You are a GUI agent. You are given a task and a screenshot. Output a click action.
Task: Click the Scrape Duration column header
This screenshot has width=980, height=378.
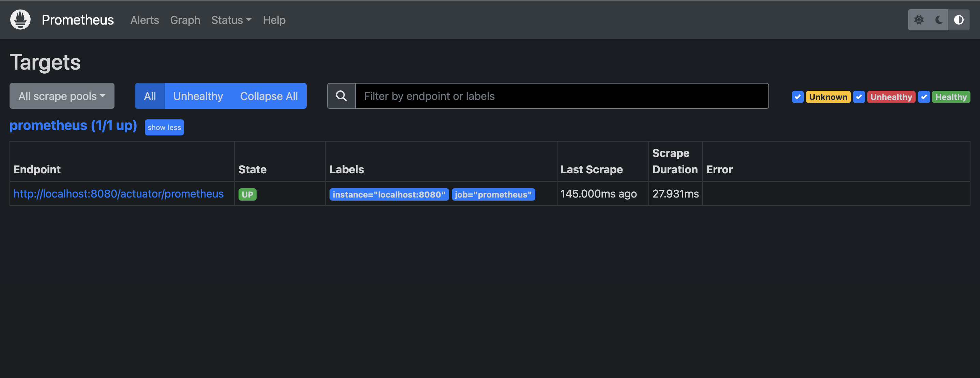click(675, 161)
